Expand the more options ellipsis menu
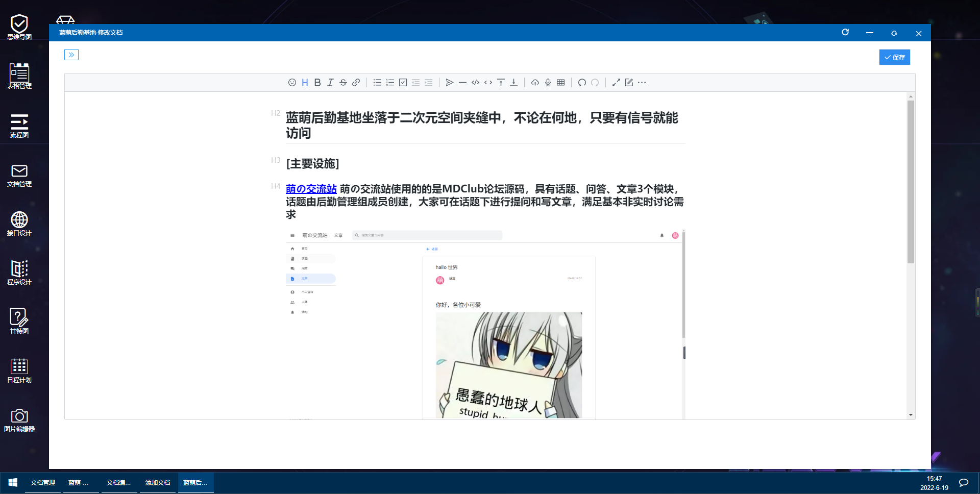980x494 pixels. coord(642,83)
